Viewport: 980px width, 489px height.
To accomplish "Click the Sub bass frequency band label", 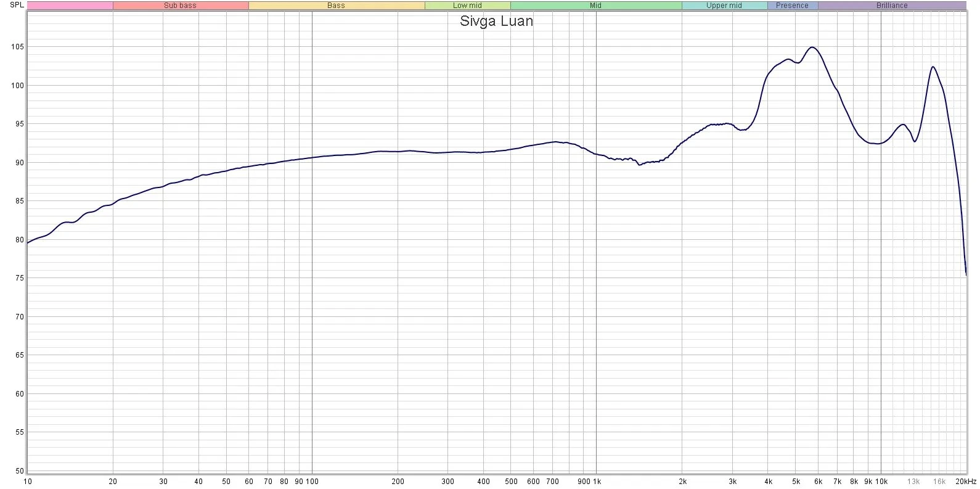I will coord(180,6).
